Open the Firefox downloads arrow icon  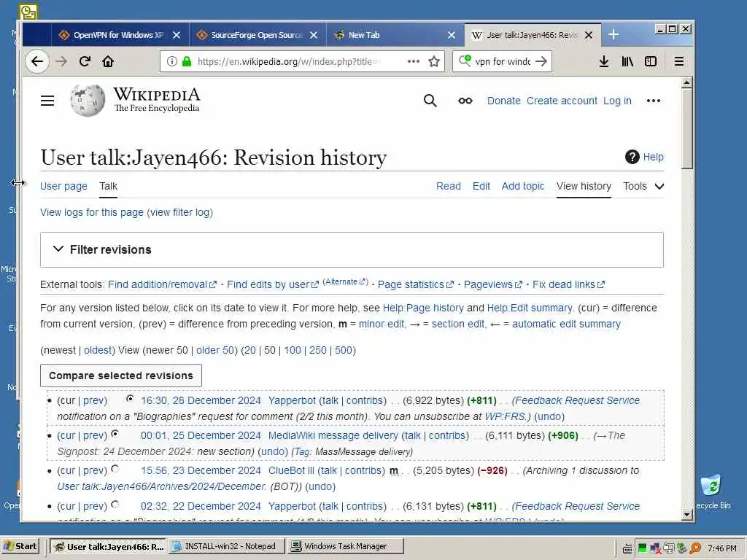[603, 61]
